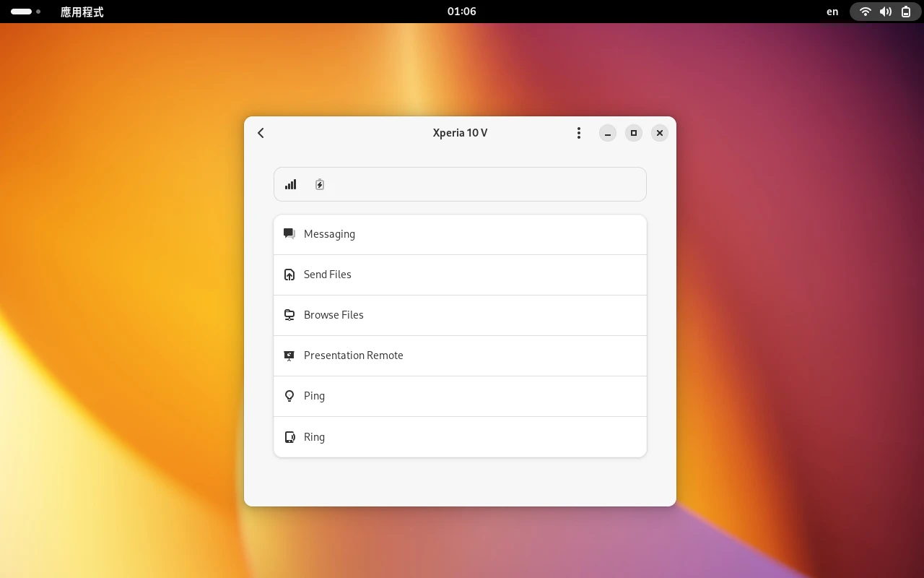Open the 應用程式 applications menu
This screenshot has height=578, width=924.
[82, 12]
